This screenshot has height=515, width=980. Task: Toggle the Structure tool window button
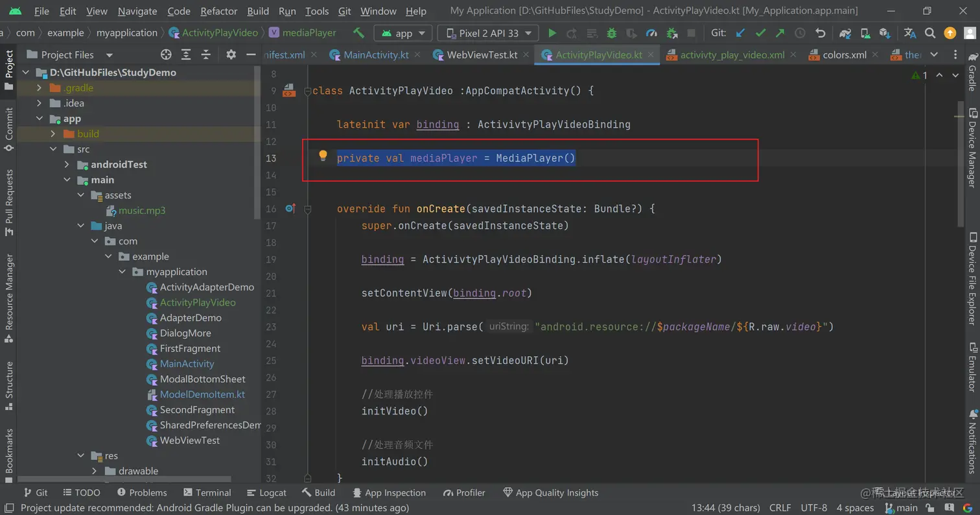(x=8, y=385)
